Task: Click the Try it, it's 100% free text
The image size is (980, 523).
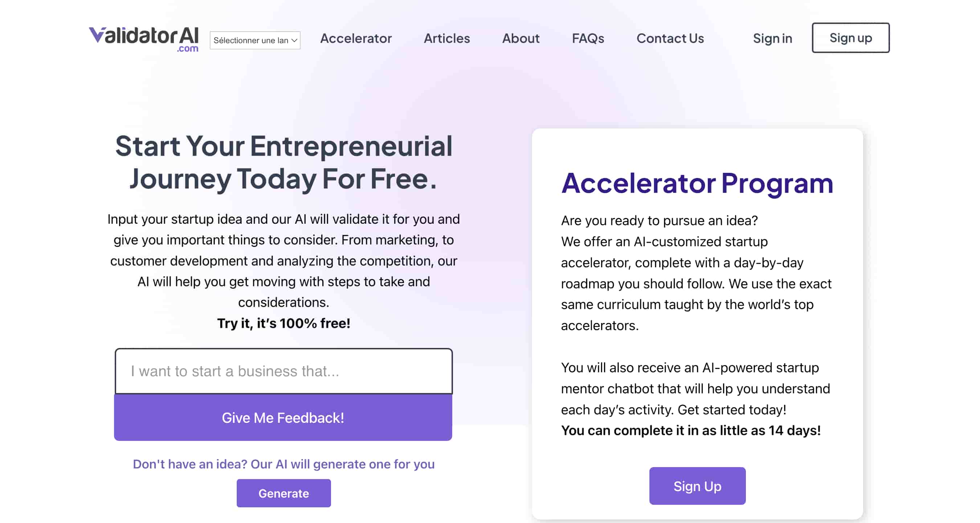Action: coord(283,323)
